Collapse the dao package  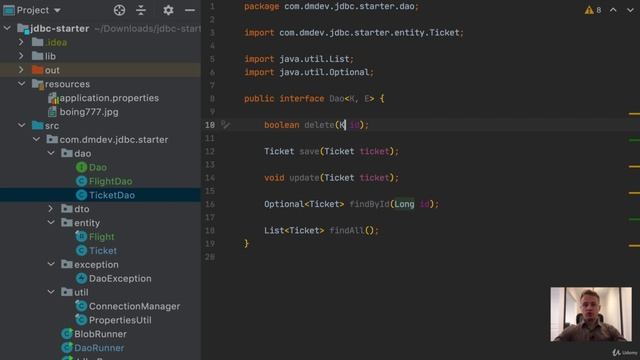tap(51, 153)
